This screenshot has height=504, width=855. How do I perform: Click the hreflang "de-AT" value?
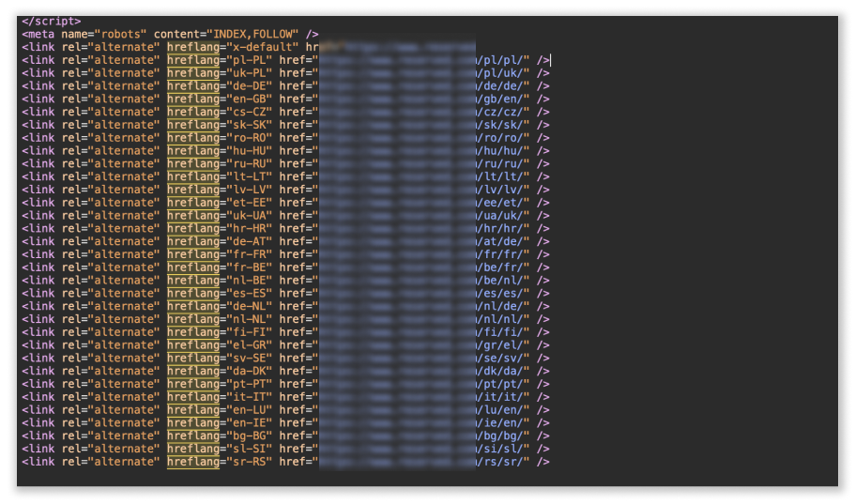(250, 241)
